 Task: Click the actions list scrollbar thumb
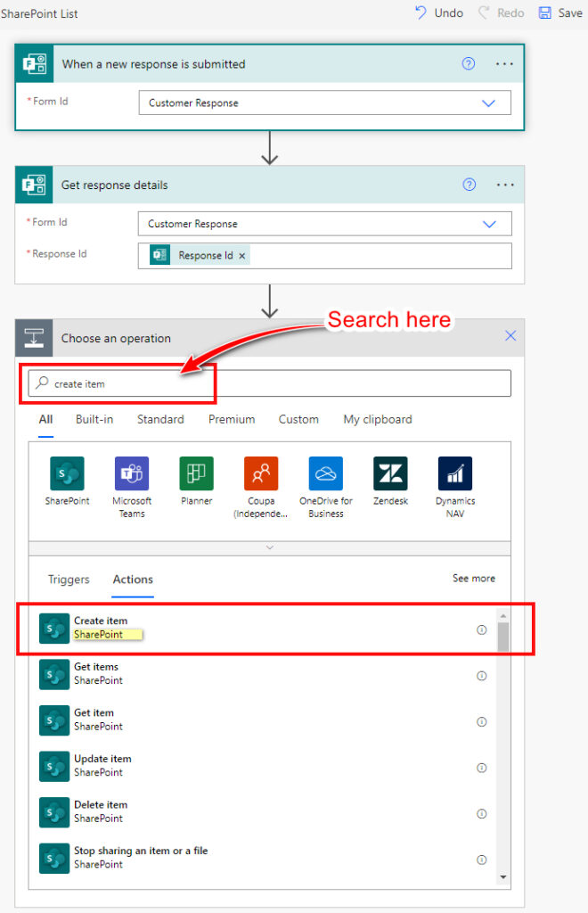[x=503, y=637]
